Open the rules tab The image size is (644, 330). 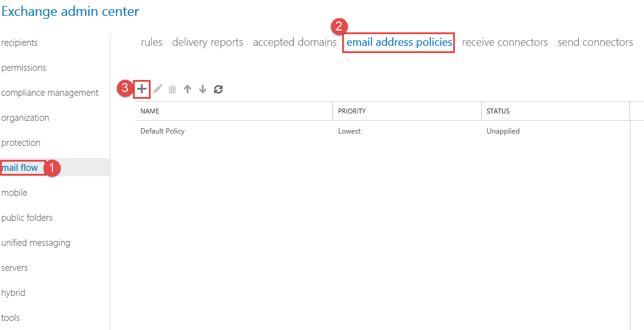pos(152,42)
